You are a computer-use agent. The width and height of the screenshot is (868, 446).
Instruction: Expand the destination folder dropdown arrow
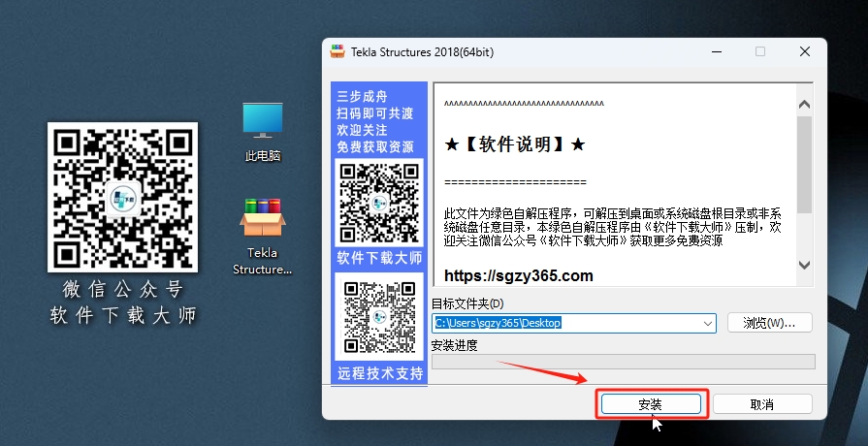tap(707, 323)
